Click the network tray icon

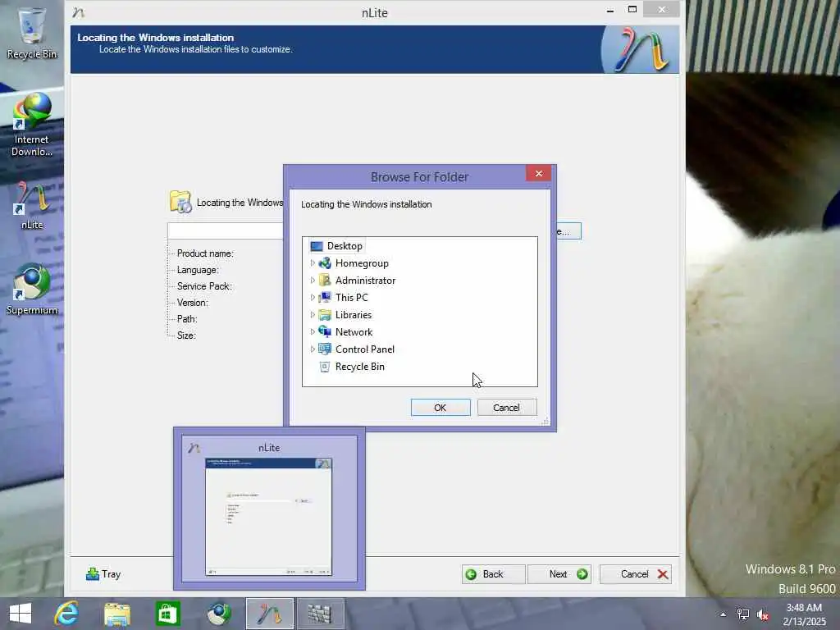pyautogui.click(x=743, y=614)
